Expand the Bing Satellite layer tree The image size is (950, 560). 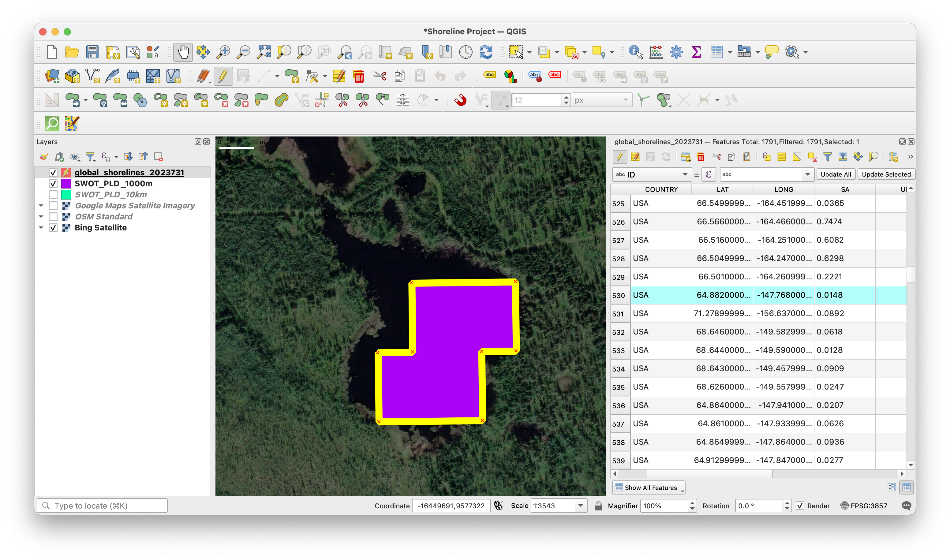click(41, 228)
